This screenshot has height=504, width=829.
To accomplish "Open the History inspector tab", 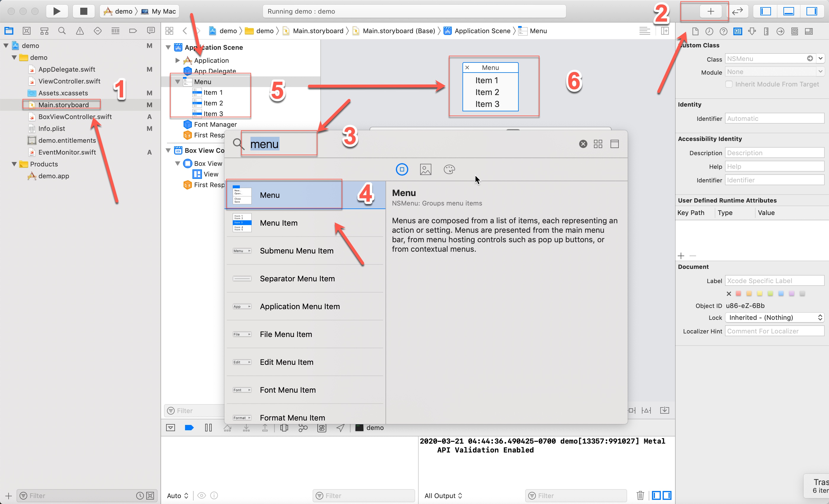I will 709,31.
